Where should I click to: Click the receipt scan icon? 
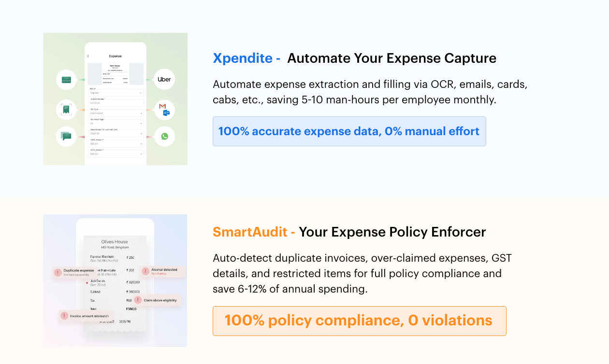[67, 110]
